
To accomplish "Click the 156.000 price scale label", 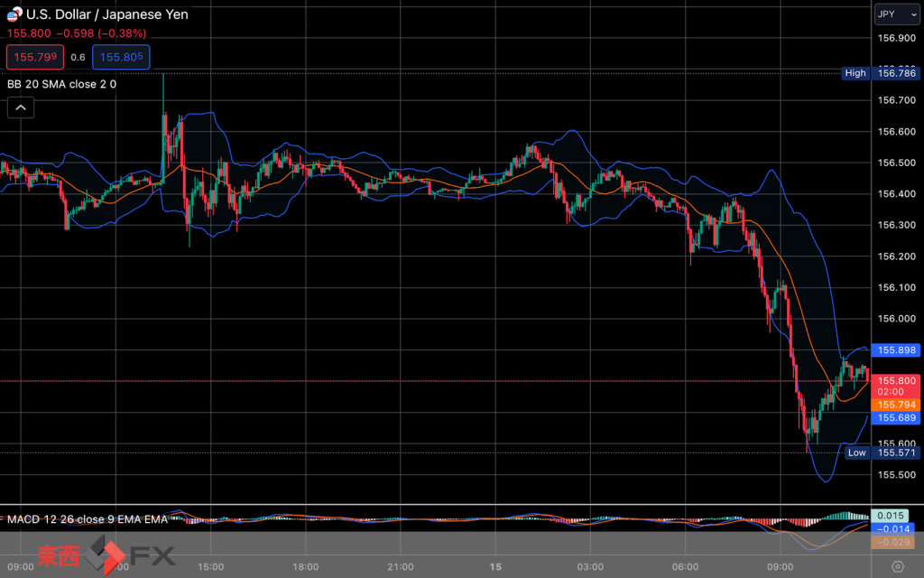I will pos(896,319).
